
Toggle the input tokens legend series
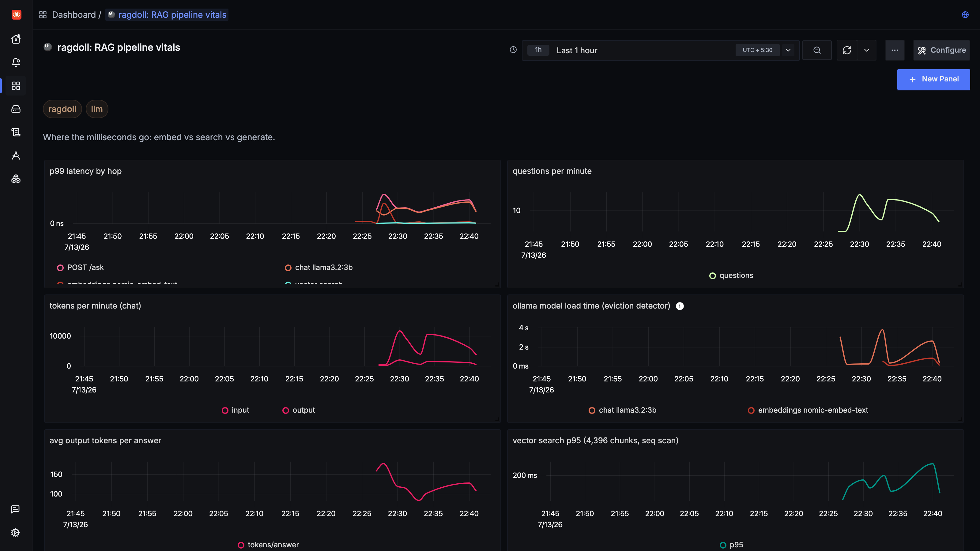pyautogui.click(x=236, y=410)
